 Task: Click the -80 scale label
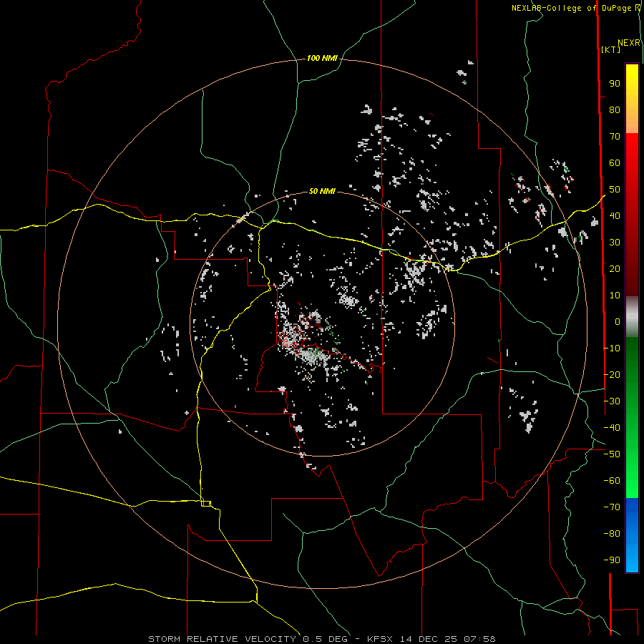coord(612,534)
